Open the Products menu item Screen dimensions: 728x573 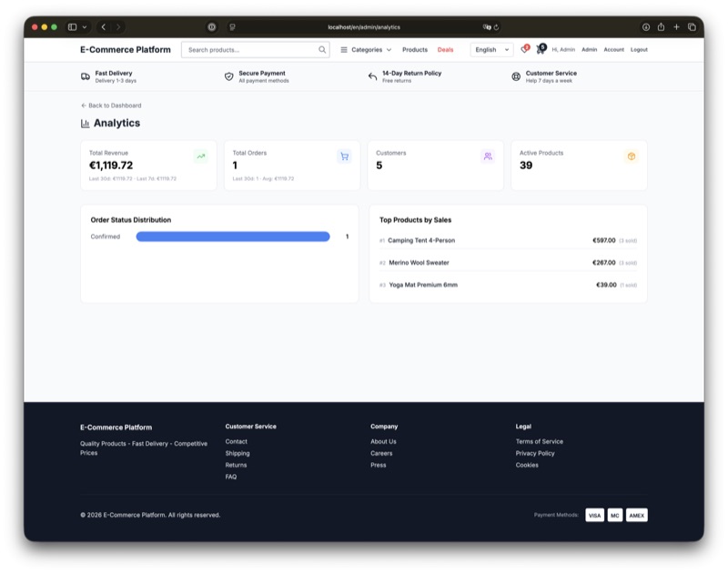pyautogui.click(x=415, y=50)
